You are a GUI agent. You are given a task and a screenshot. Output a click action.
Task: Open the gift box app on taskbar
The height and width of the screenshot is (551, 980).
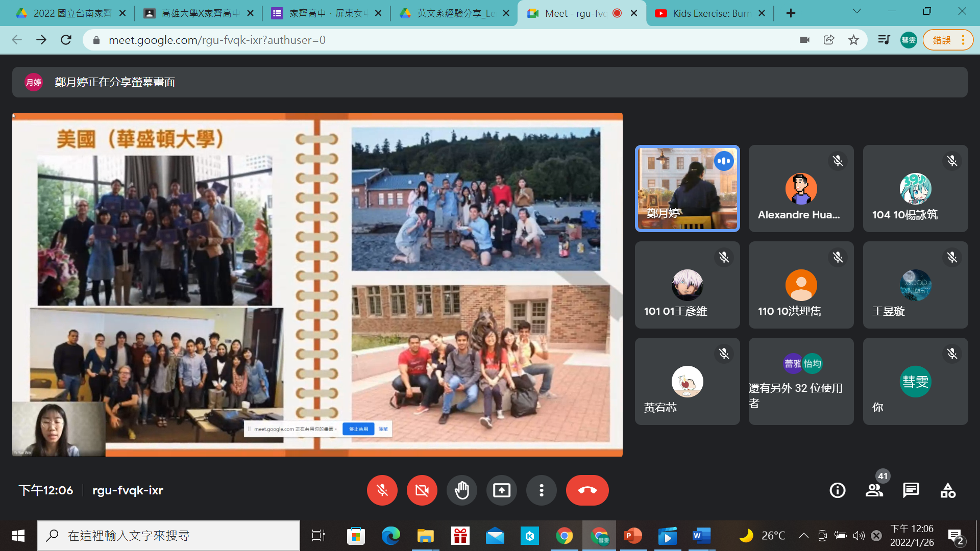460,536
